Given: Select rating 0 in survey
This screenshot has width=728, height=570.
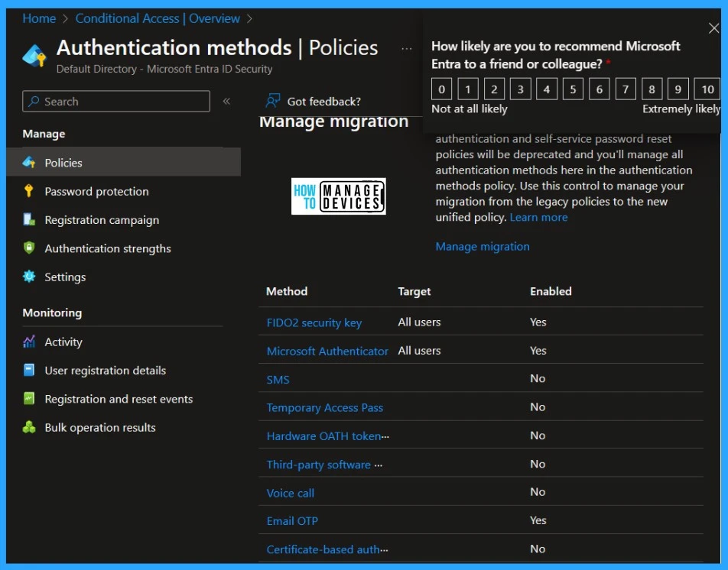Looking at the screenshot, I should (x=441, y=89).
